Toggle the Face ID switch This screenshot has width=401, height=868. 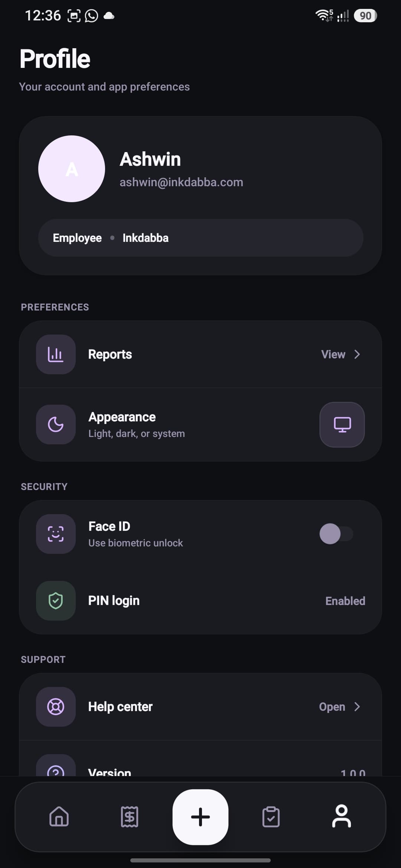point(336,534)
